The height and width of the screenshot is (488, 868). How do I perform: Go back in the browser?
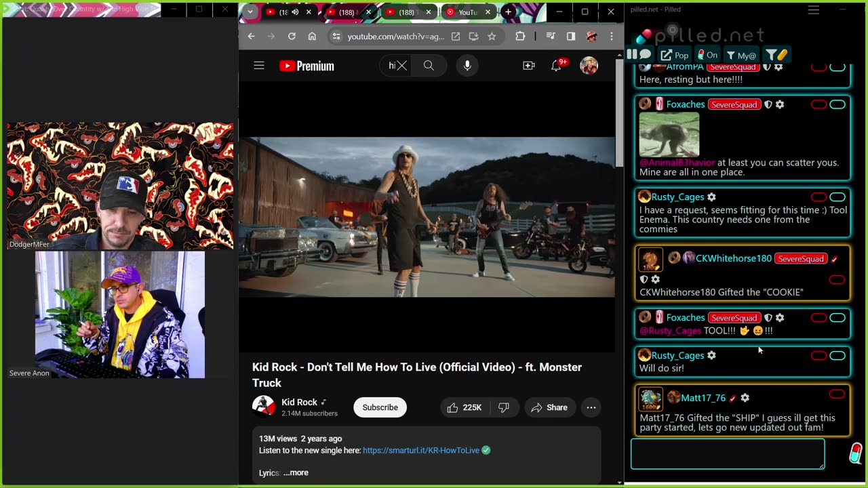click(x=251, y=37)
